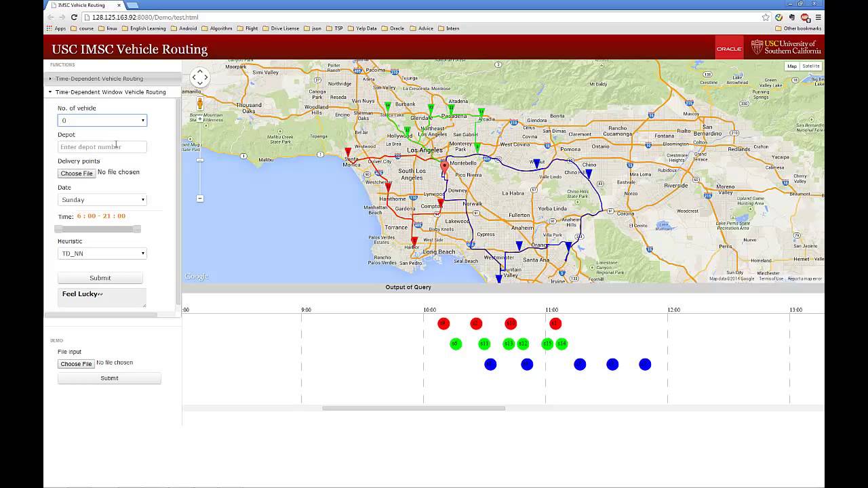This screenshot has width=868, height=488.
Task: Submit the vehicle routing form
Action: coord(100,278)
